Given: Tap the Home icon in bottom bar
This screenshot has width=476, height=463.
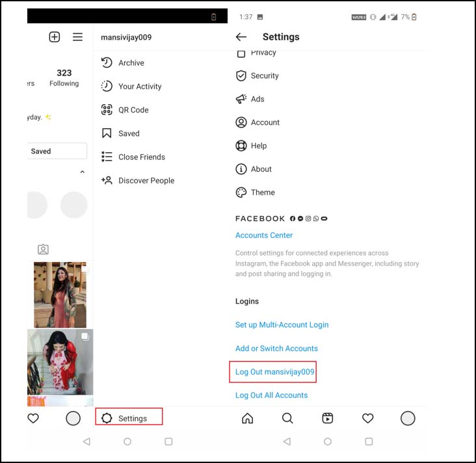Looking at the screenshot, I should pyautogui.click(x=247, y=418).
